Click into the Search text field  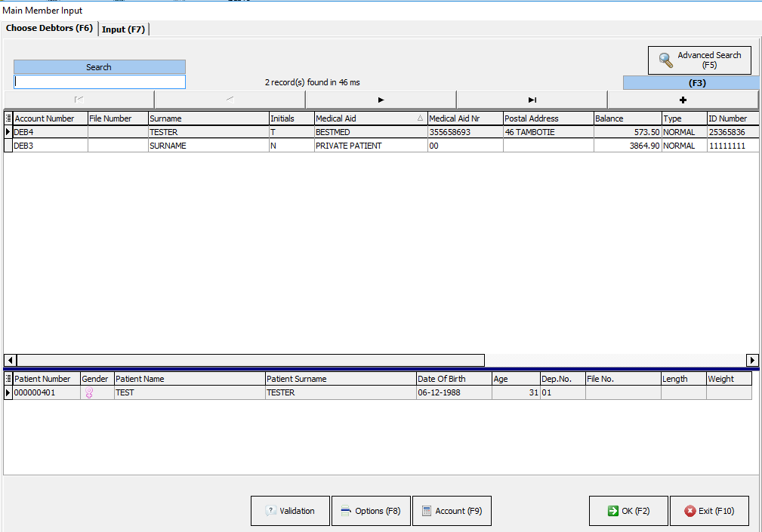click(99, 81)
